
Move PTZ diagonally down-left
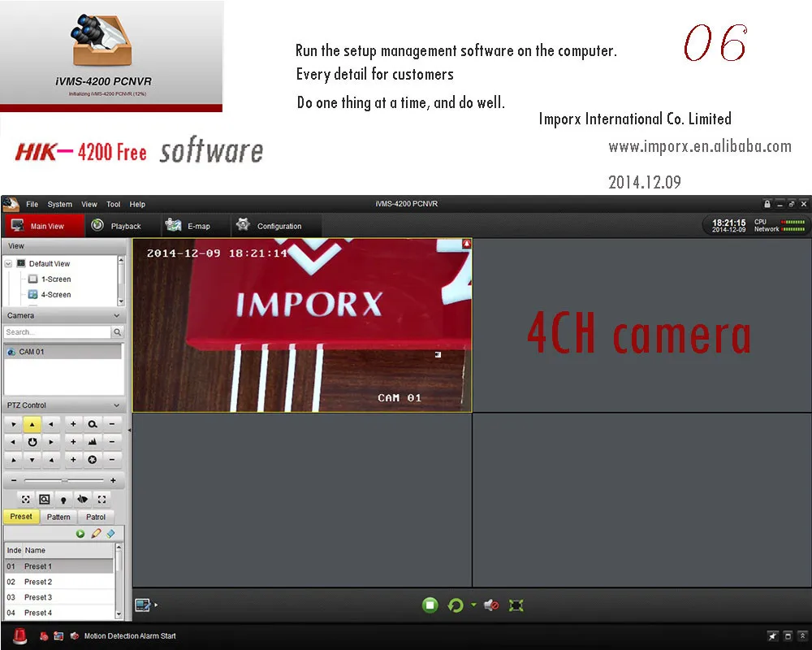13,459
